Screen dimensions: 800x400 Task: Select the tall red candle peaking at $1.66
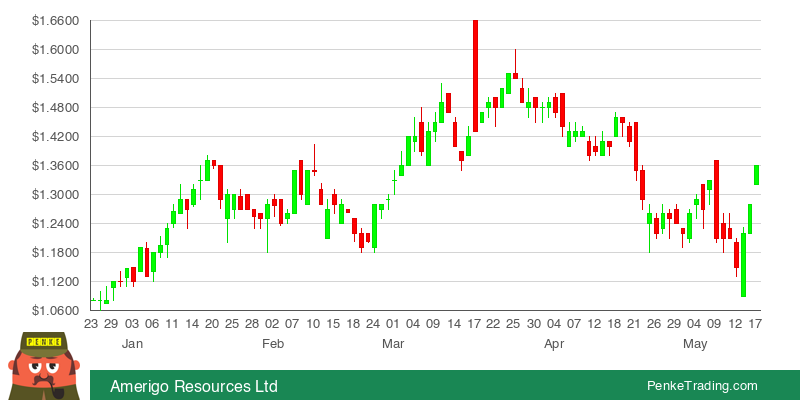coord(476,76)
